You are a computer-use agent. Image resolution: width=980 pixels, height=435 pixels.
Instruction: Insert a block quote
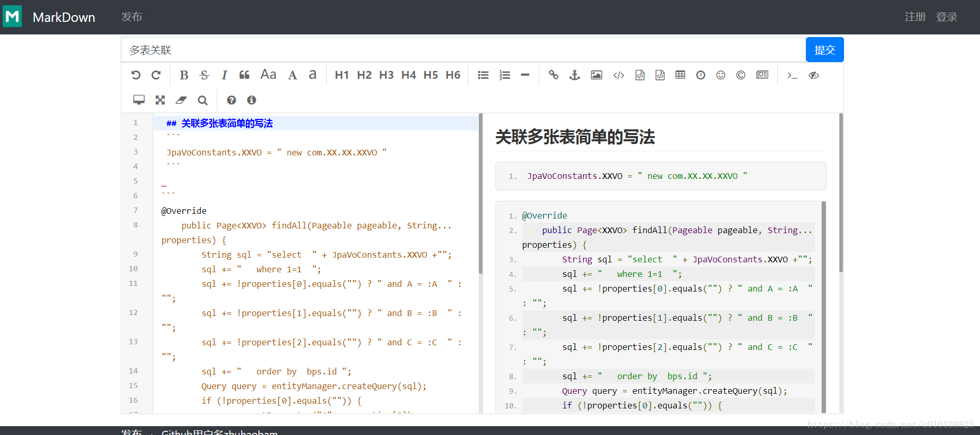pos(244,75)
